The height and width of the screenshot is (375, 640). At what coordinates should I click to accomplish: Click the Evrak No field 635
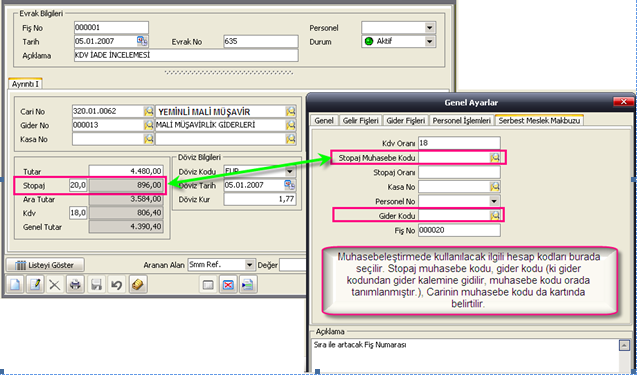tap(261, 41)
